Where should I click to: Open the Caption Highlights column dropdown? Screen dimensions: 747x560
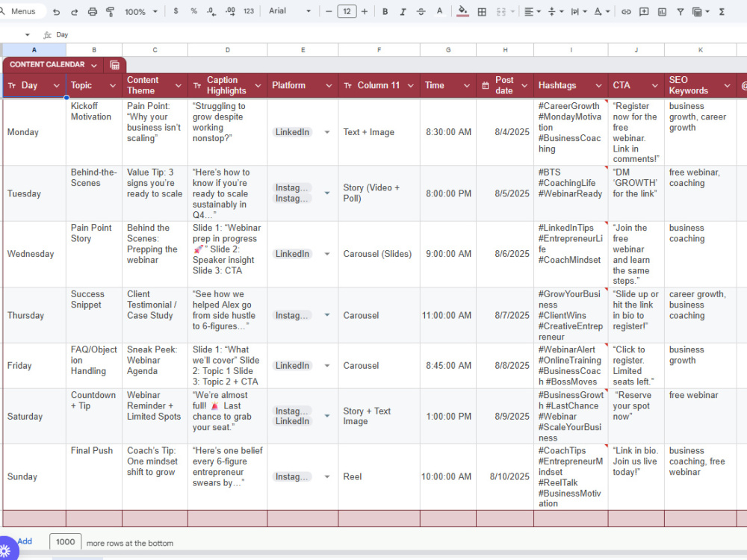(258, 86)
